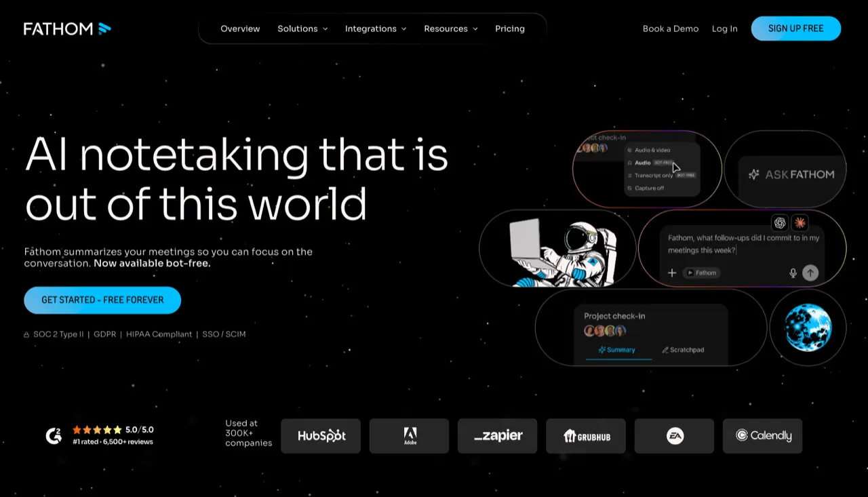Select the Audio & video capture option
This screenshot has height=497, width=868.
(649, 150)
